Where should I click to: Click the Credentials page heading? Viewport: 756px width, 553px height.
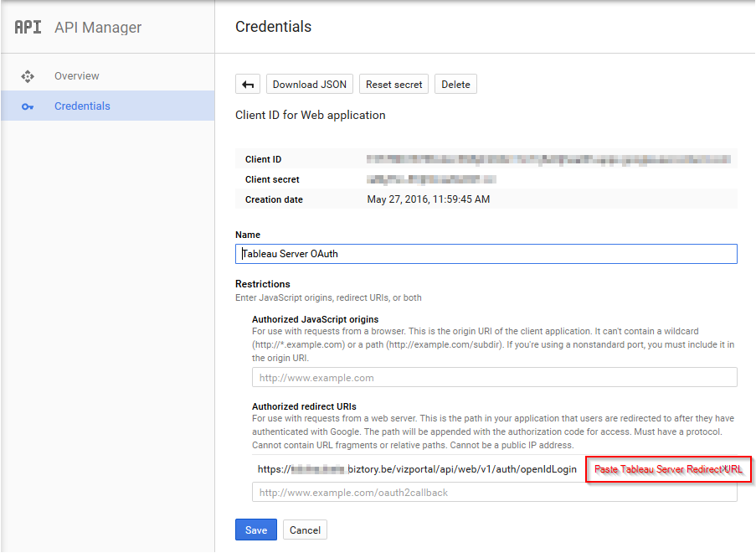(274, 27)
